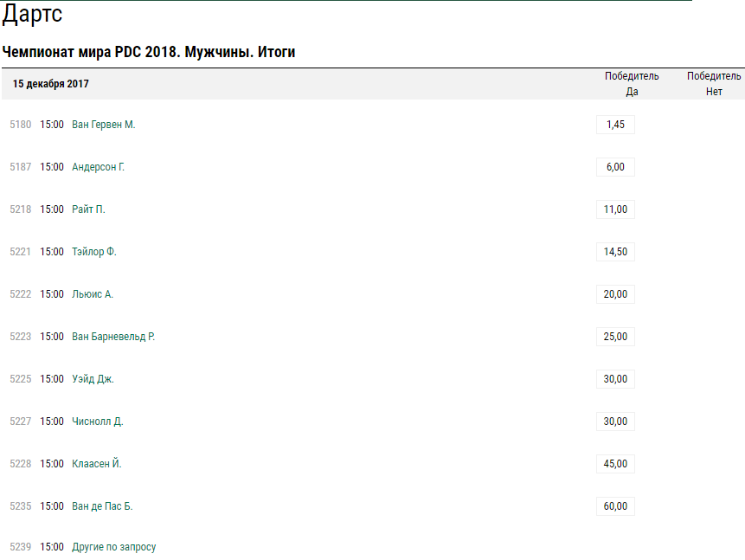The height and width of the screenshot is (560, 745).
Task: Click event number 5218
Action: point(21,209)
